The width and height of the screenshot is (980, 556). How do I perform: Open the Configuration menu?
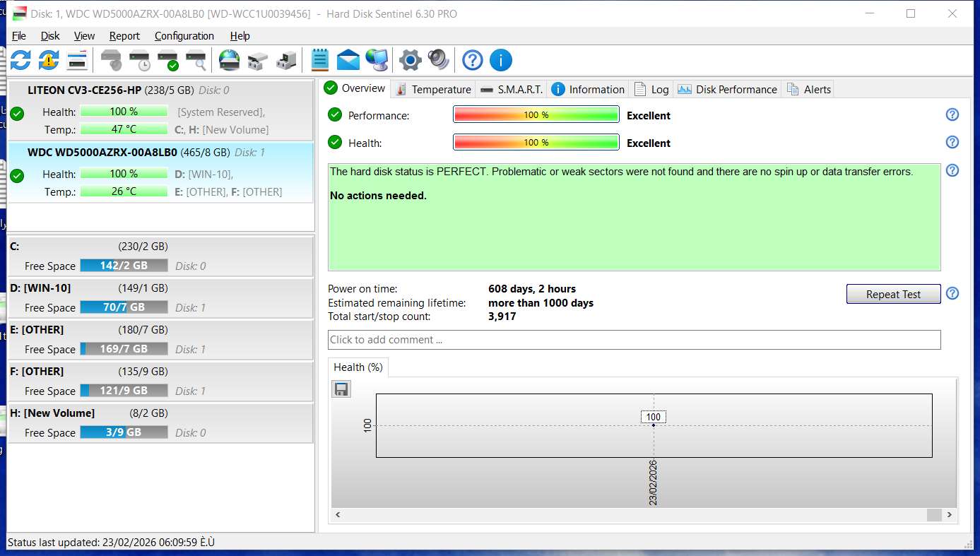pyautogui.click(x=184, y=36)
